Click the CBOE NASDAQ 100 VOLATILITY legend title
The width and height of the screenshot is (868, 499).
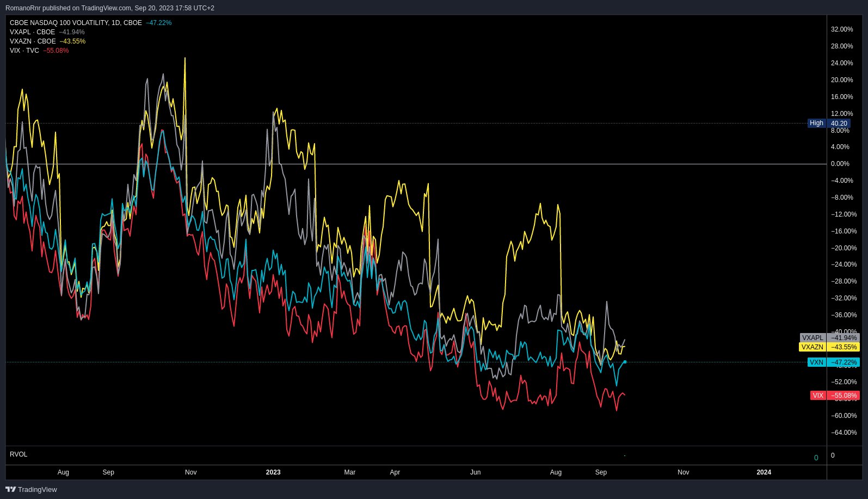click(76, 23)
